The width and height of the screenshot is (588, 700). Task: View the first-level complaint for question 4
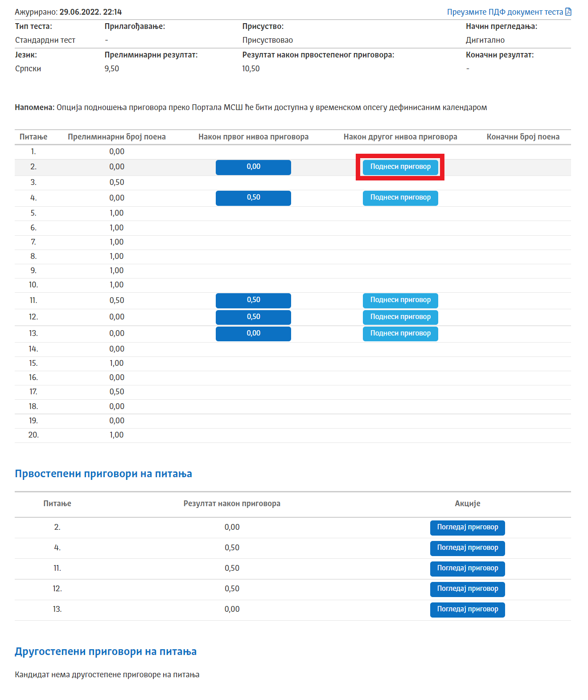tap(467, 548)
